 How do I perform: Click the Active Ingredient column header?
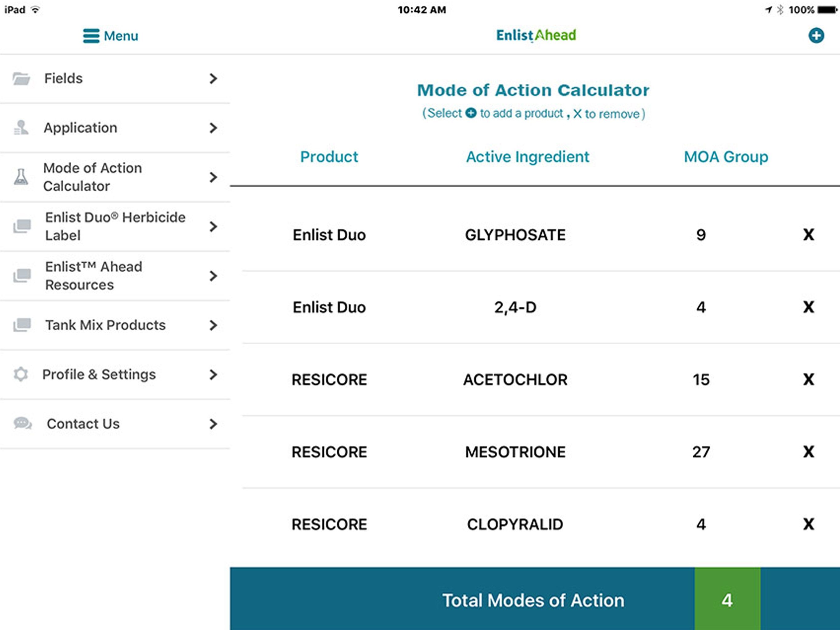(x=528, y=157)
